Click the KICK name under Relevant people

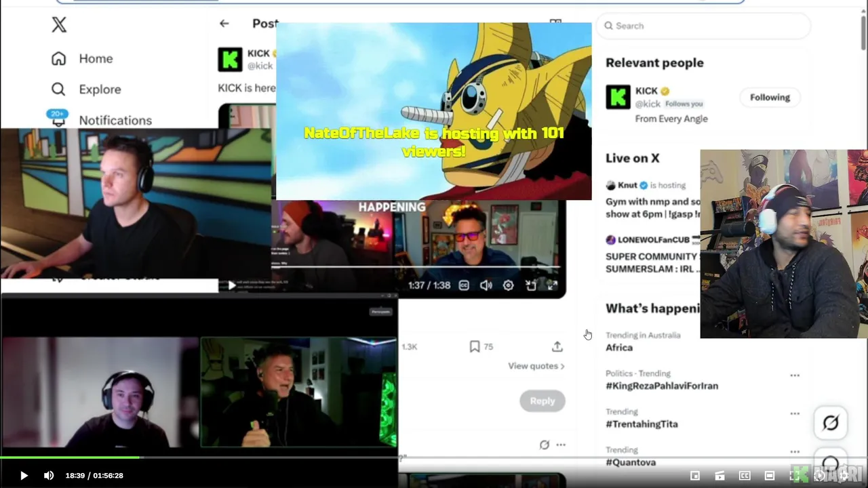(646, 91)
